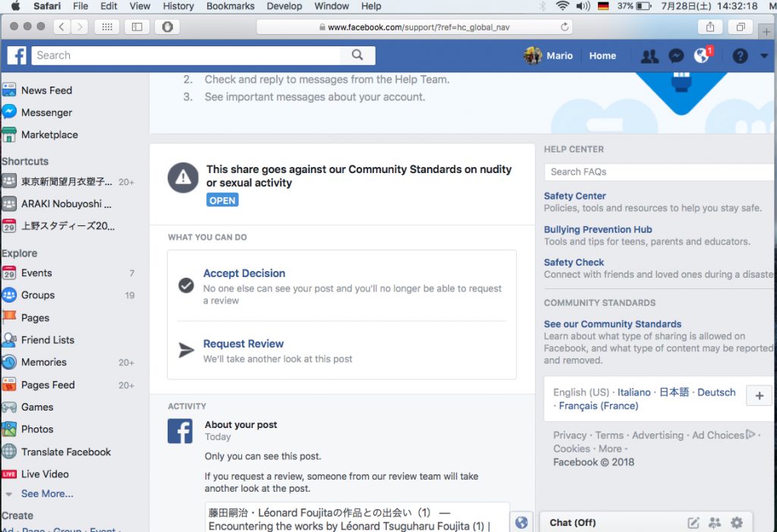Click Chat (Off) bar title
Image resolution: width=777 pixels, height=532 pixels.
tap(573, 523)
